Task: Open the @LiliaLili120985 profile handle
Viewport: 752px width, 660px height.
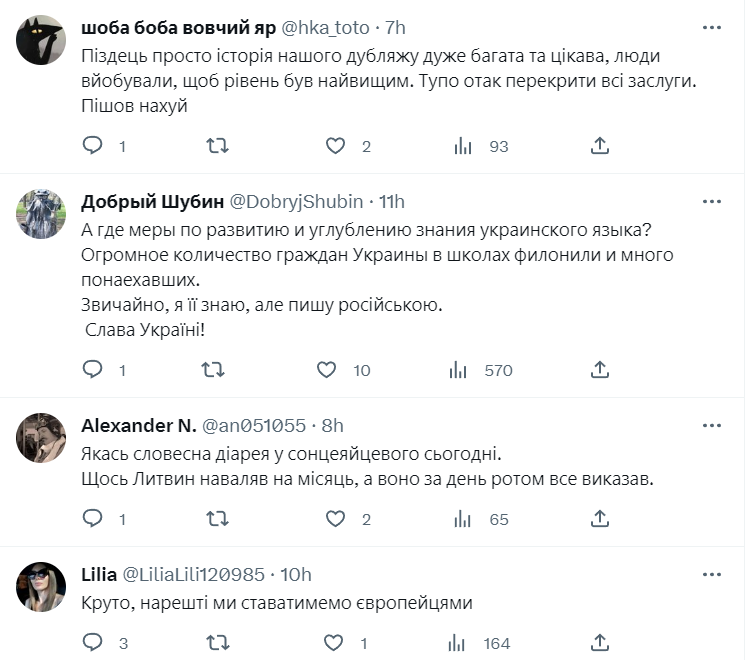Action: coord(193,574)
